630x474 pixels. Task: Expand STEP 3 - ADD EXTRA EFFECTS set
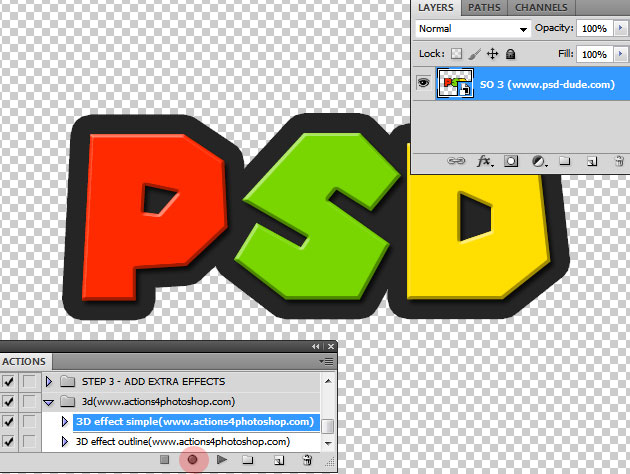pos(49,381)
